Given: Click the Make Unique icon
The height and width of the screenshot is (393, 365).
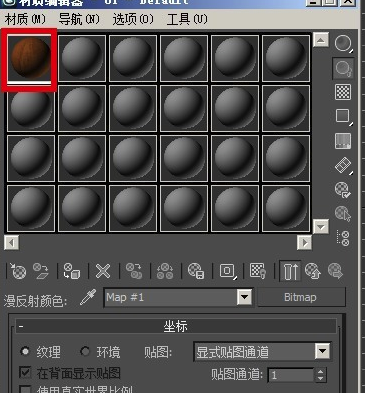Looking at the screenshot, I should [165, 271].
